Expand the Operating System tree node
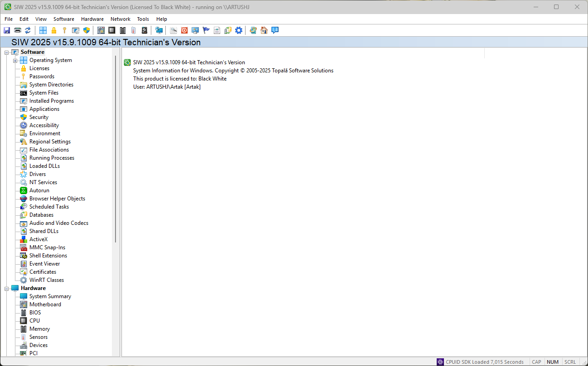The width and height of the screenshot is (588, 366). pyautogui.click(x=15, y=60)
